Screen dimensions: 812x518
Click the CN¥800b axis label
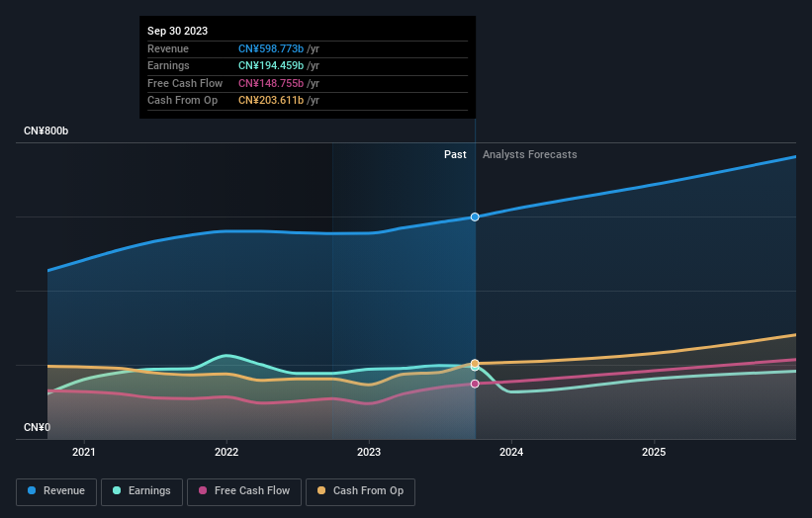46,130
